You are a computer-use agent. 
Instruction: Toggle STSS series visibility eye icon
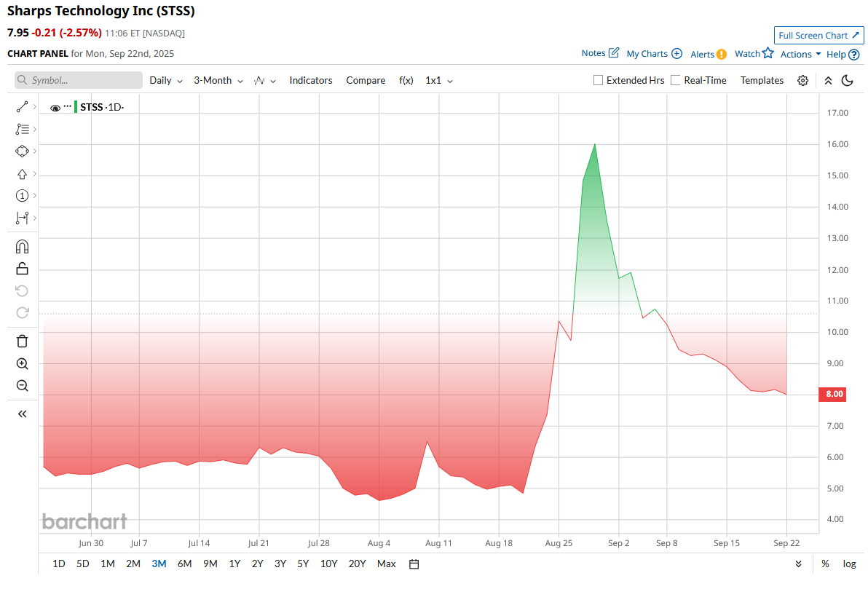(x=55, y=108)
